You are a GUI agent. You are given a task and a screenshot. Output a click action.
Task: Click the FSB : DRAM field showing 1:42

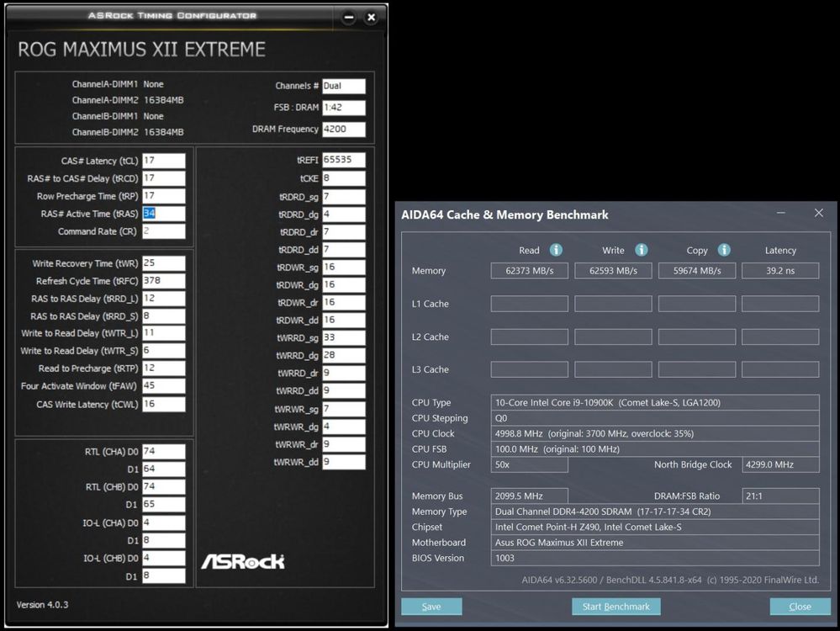344,107
